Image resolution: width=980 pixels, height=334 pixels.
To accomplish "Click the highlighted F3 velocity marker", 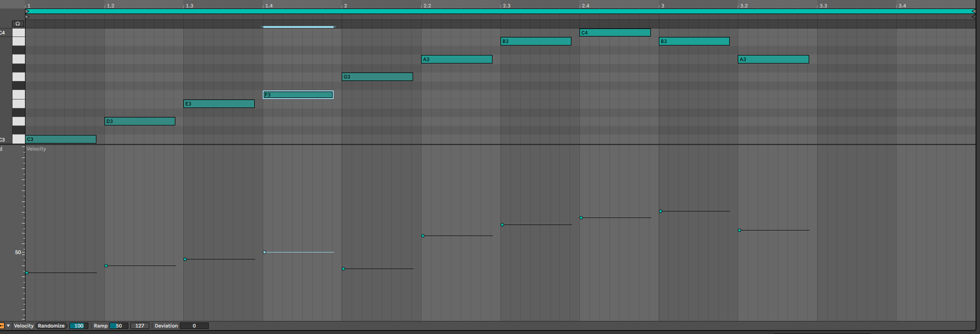I will click(265, 252).
